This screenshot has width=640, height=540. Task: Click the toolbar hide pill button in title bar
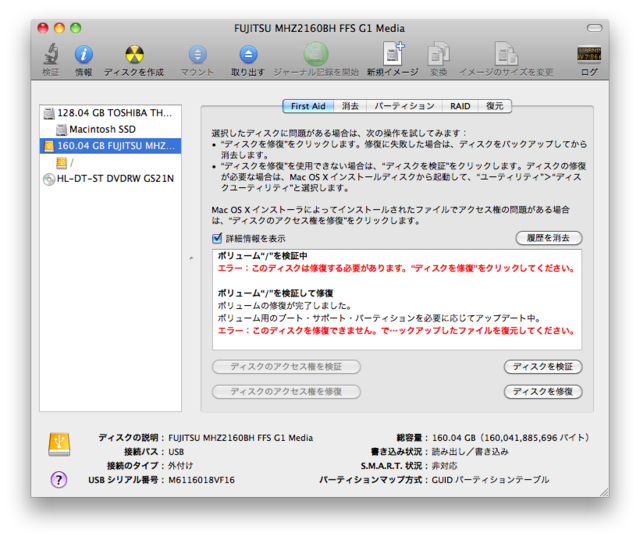coord(594,28)
